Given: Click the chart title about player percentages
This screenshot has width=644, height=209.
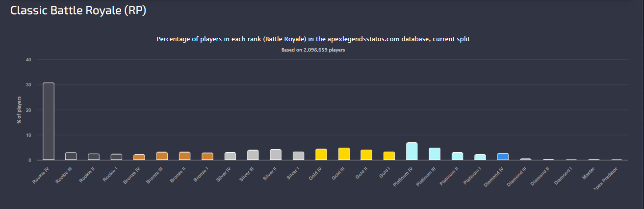Looking at the screenshot, I should (x=313, y=39).
